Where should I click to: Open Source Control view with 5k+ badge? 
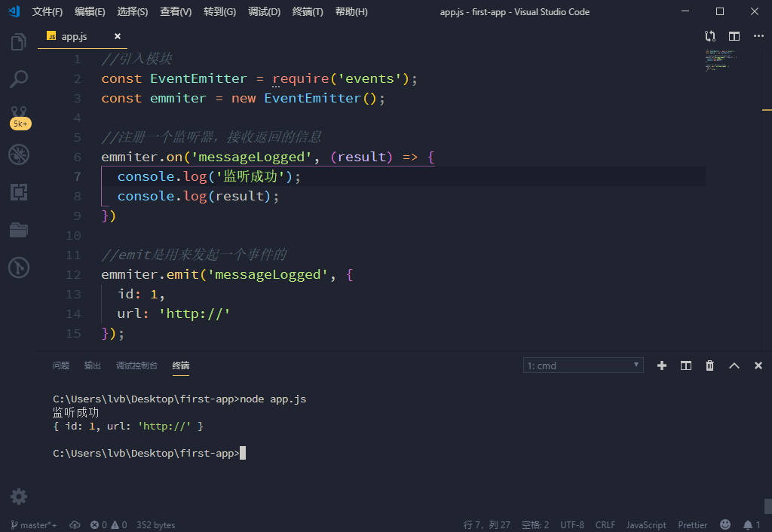pos(20,118)
